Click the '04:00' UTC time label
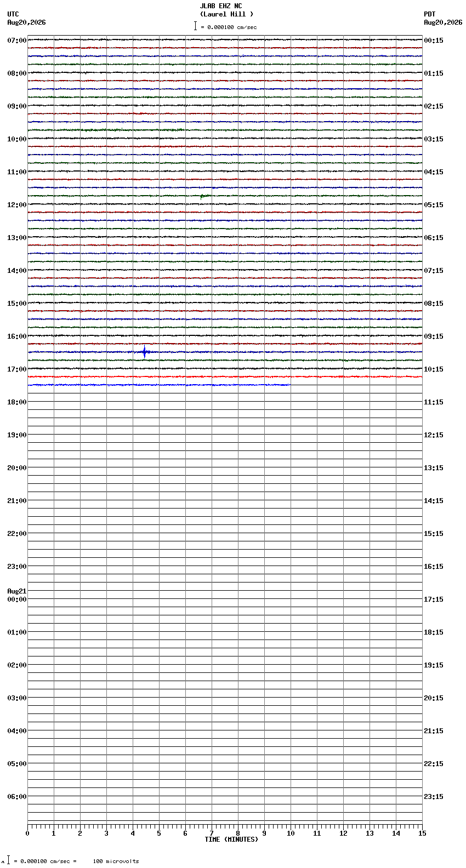Screen dimensions: 466x868 pos(17,731)
